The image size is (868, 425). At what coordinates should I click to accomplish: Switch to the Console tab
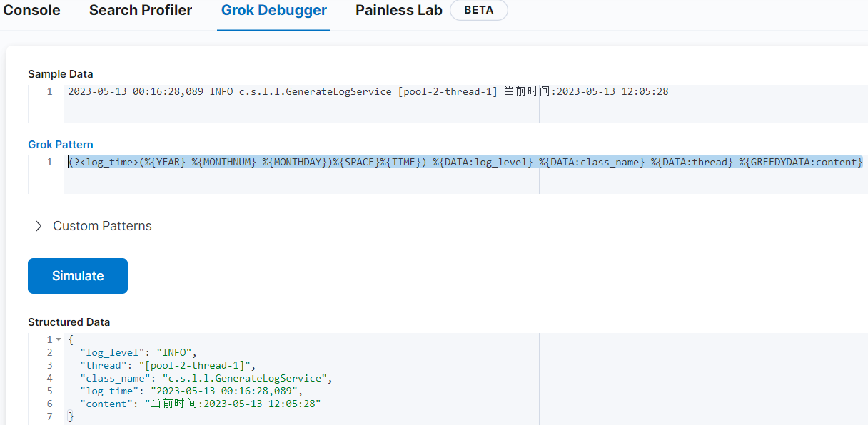(31, 11)
